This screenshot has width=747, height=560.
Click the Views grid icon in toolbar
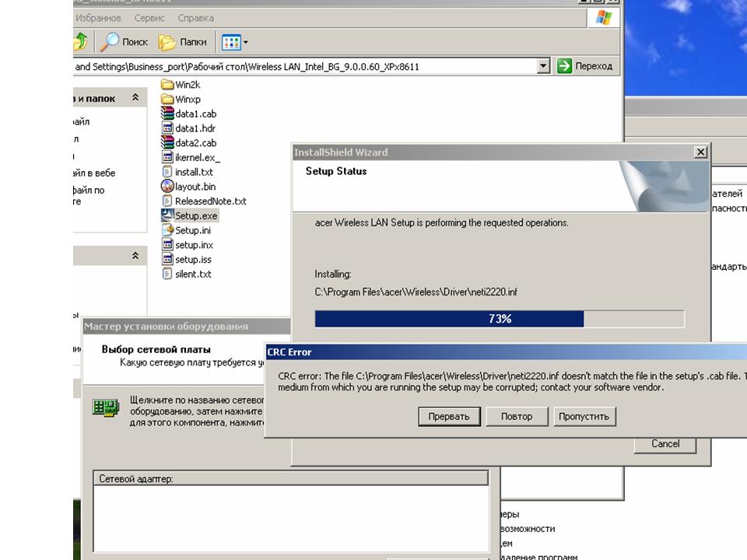[x=232, y=42]
